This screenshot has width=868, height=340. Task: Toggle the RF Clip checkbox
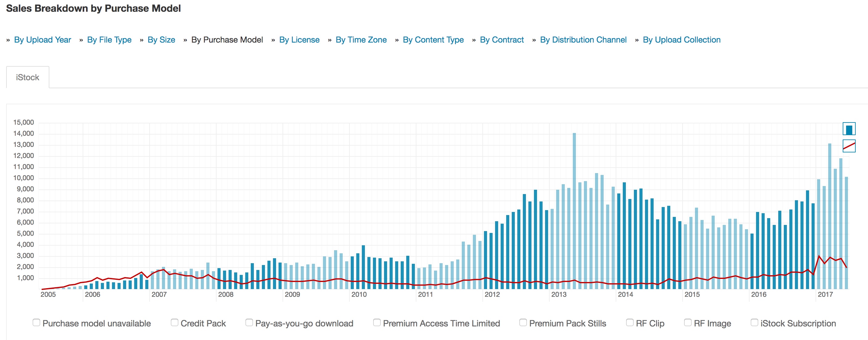(630, 322)
